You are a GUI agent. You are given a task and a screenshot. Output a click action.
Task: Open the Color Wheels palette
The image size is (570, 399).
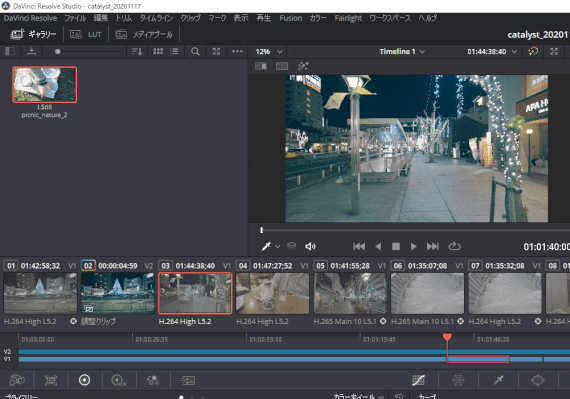click(84, 380)
